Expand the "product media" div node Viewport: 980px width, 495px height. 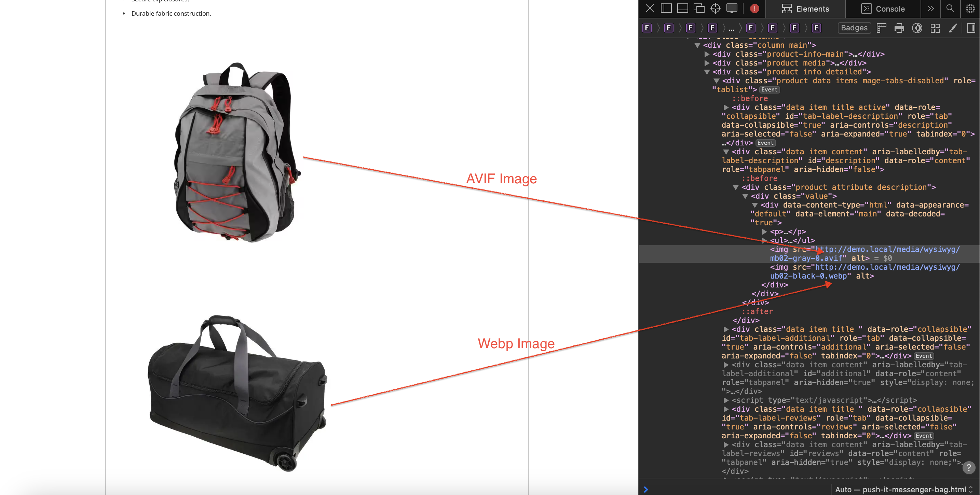coord(707,63)
